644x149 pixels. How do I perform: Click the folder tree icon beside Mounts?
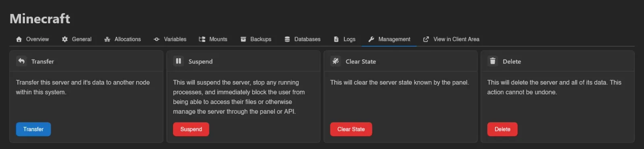[202, 39]
